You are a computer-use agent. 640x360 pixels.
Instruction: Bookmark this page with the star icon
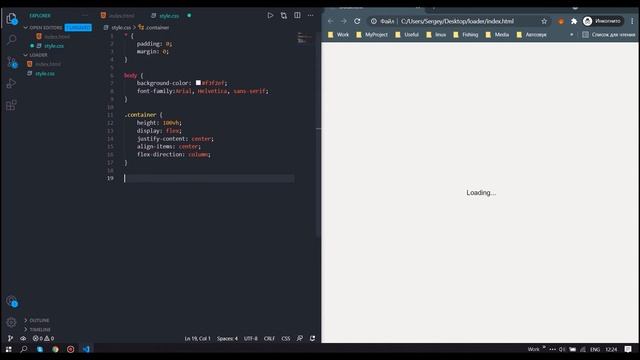point(544,21)
